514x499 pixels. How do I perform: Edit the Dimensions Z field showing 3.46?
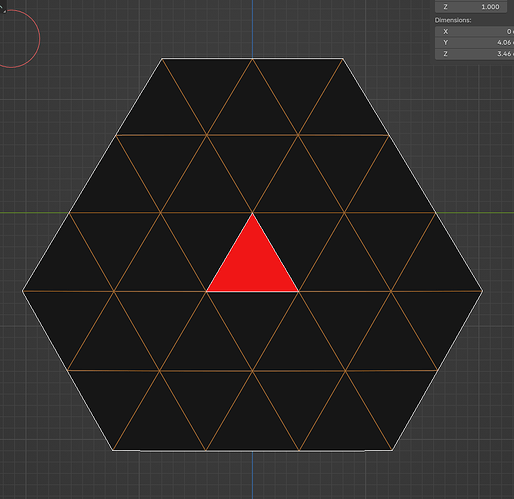[x=474, y=54]
